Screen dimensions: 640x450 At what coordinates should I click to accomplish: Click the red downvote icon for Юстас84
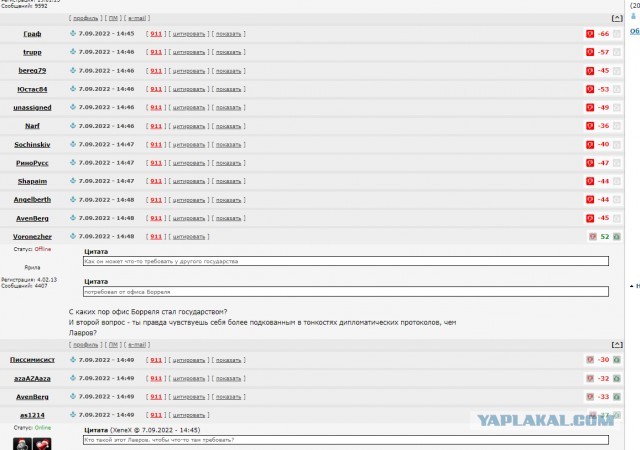coord(590,89)
